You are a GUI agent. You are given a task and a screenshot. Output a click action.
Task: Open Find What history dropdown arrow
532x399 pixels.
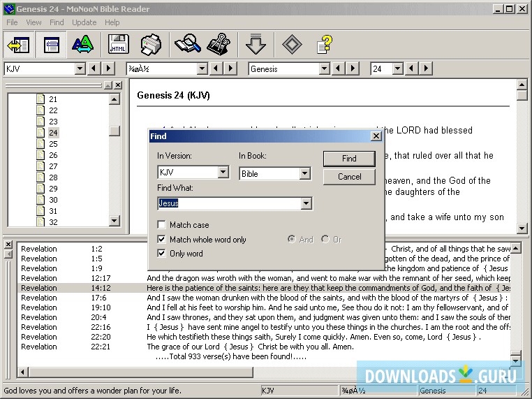pos(306,203)
